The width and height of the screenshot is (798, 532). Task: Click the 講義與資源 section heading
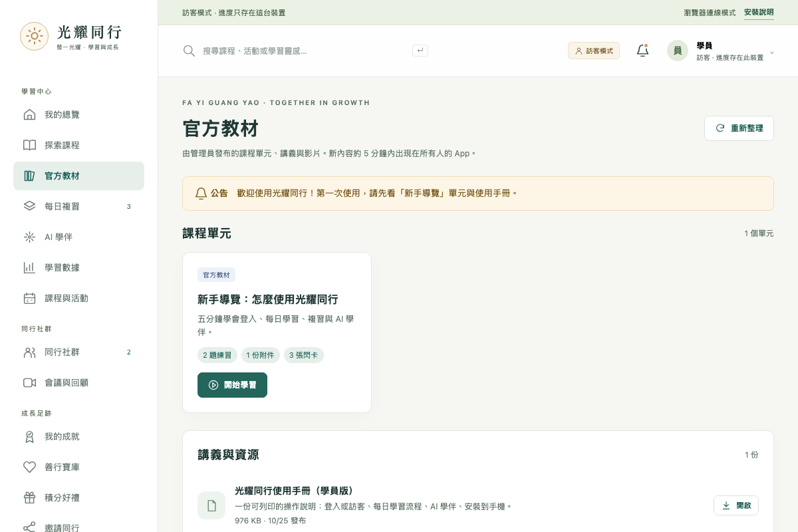click(x=228, y=455)
